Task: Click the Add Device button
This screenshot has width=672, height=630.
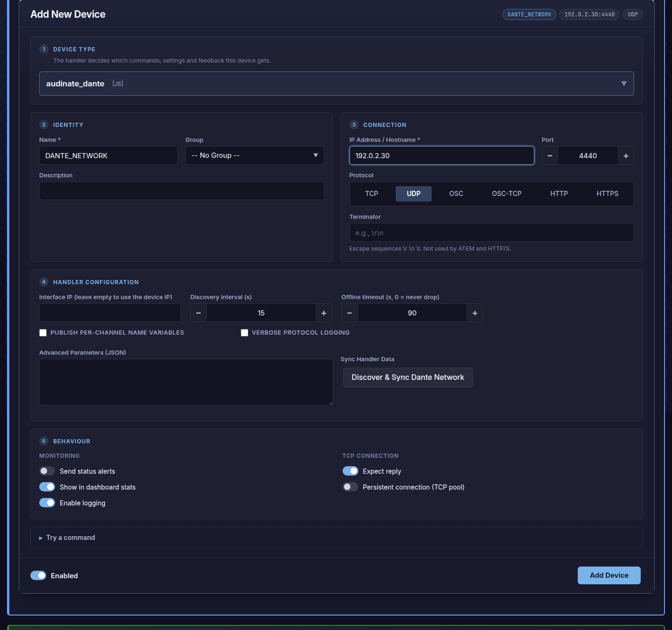Action: coord(609,575)
